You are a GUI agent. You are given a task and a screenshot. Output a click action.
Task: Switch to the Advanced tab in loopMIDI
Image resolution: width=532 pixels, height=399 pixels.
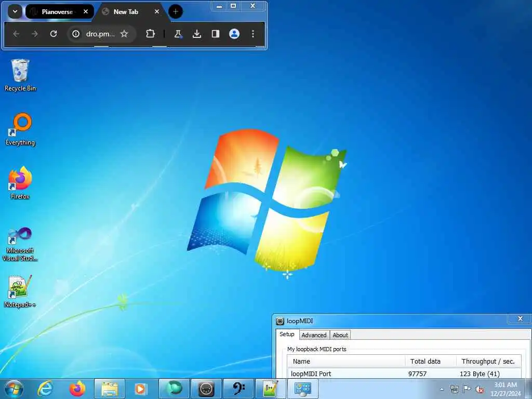pos(314,335)
